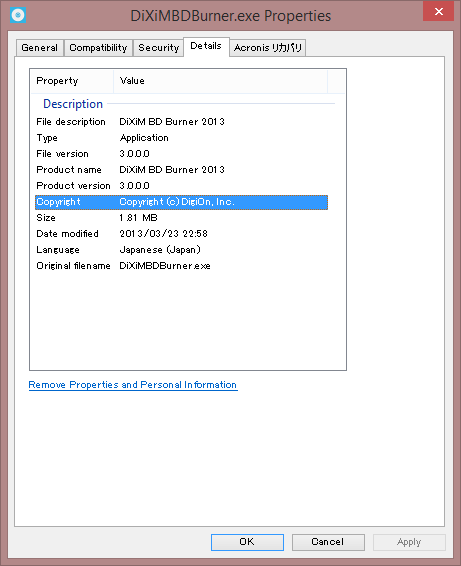The image size is (461, 566).
Task: Select the highlighted Copyright row
Action: pos(181,202)
